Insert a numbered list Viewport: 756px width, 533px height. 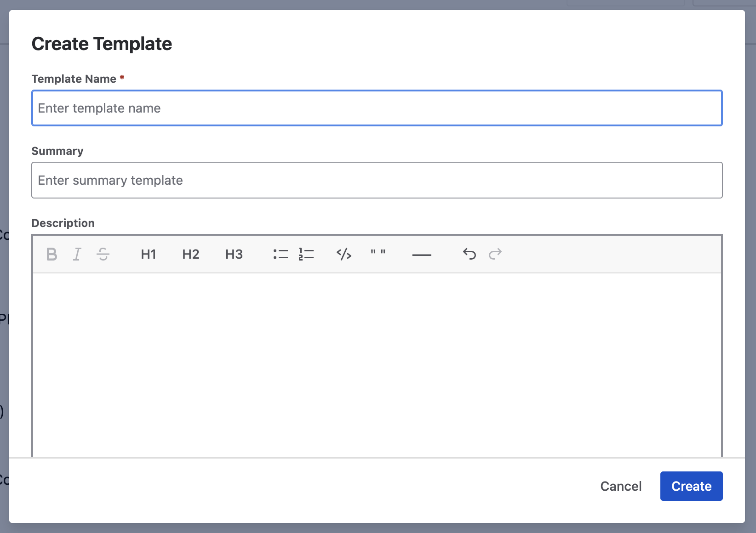coord(306,254)
